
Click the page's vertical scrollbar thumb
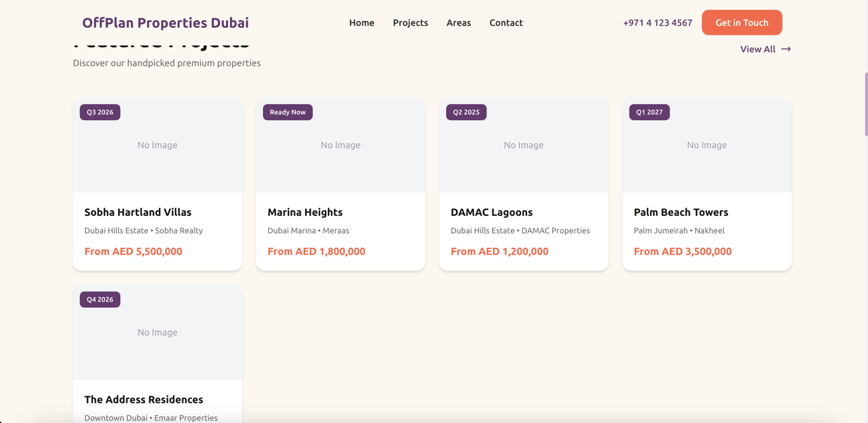click(x=865, y=104)
